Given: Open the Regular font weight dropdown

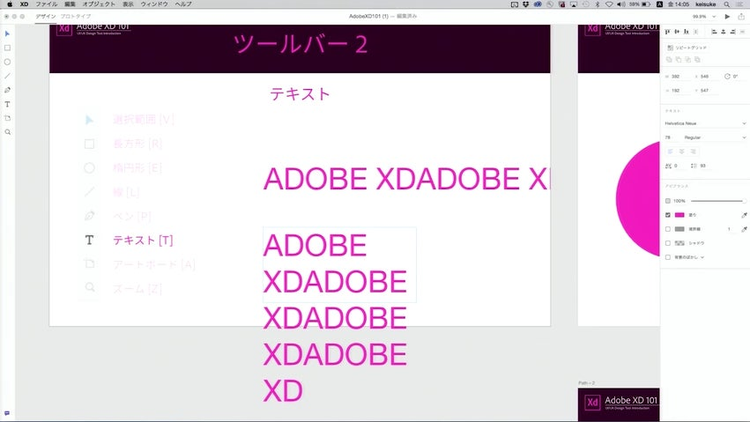Looking at the screenshot, I should tap(714, 137).
